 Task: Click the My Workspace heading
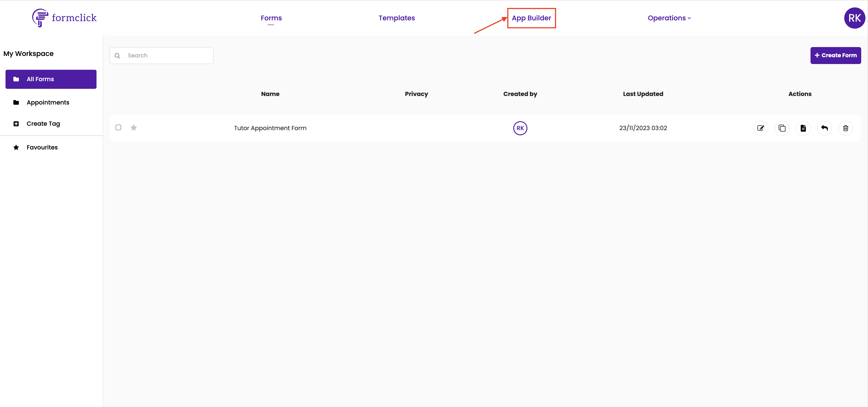(x=29, y=54)
